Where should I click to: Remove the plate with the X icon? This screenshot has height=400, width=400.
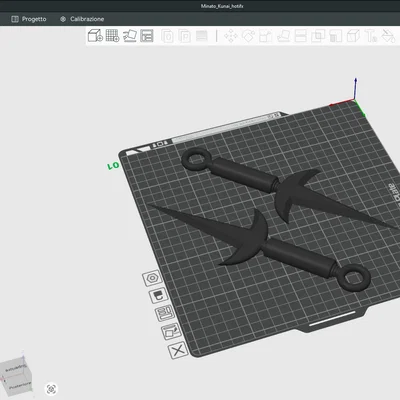(x=178, y=350)
